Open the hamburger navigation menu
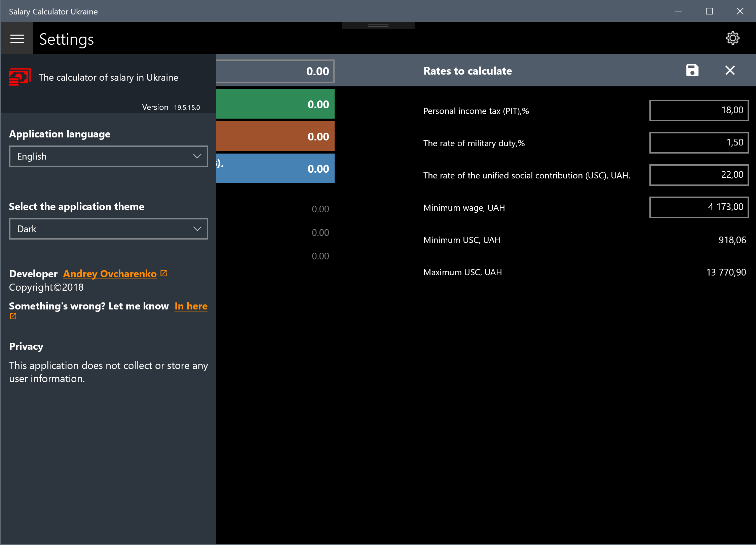This screenshot has width=756, height=545. (17, 39)
